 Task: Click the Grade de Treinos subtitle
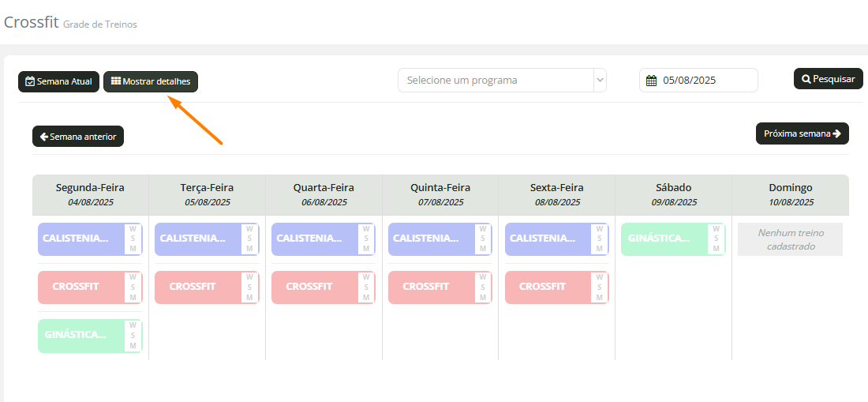100,24
